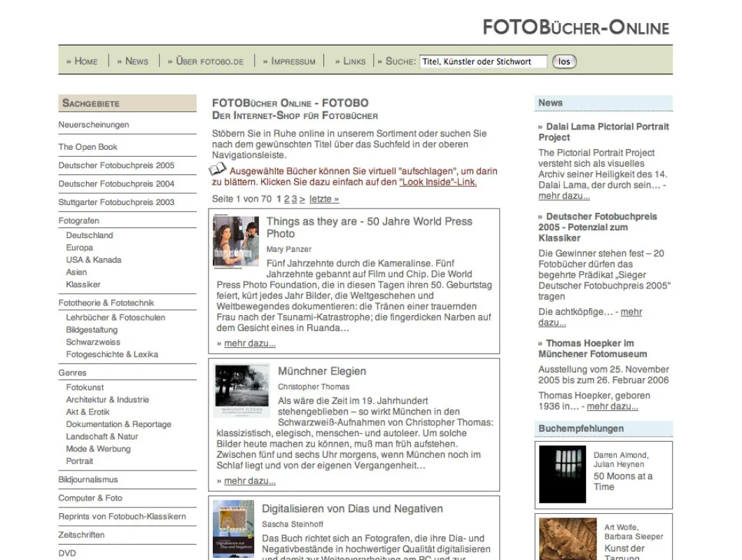Open the Genres category heading
Image resolution: width=742 pixels, height=560 pixels.
tap(72, 373)
